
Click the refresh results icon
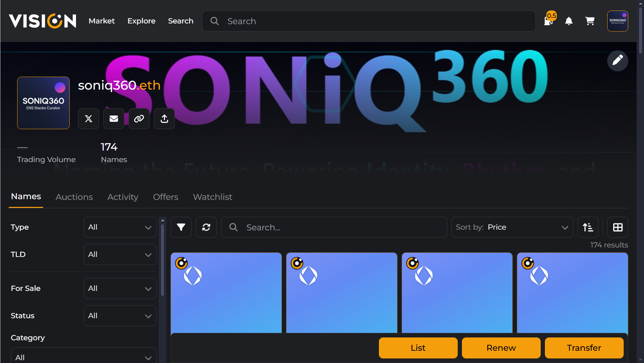[x=206, y=227]
